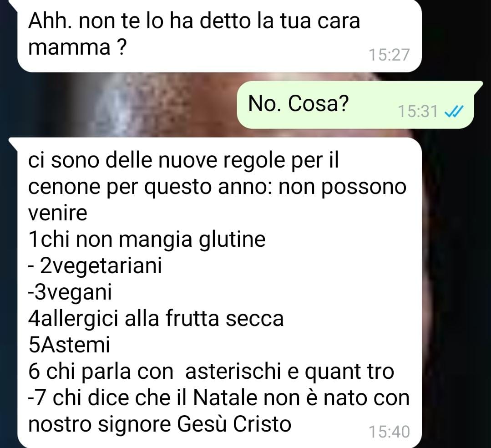Tap the green bubble's pointed tail
Screen dimensions: 491x448
point(478,87)
